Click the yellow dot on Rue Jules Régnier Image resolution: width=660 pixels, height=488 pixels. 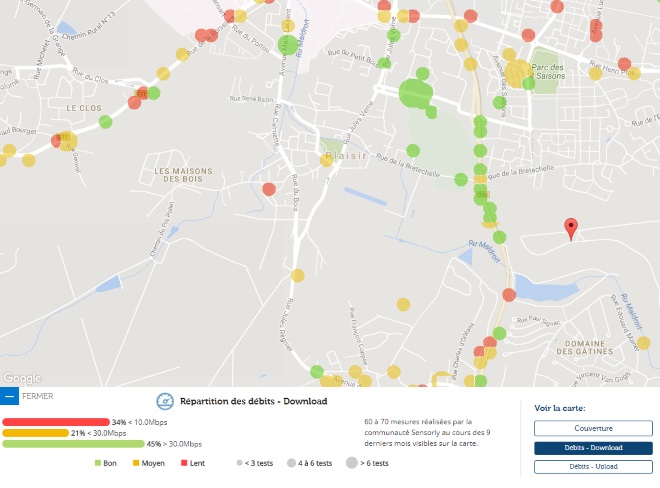[298, 276]
